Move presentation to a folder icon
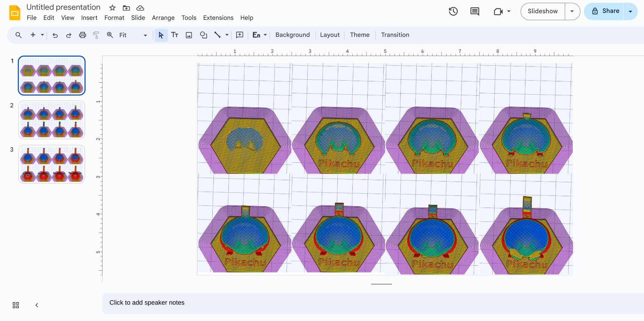 [x=126, y=8]
